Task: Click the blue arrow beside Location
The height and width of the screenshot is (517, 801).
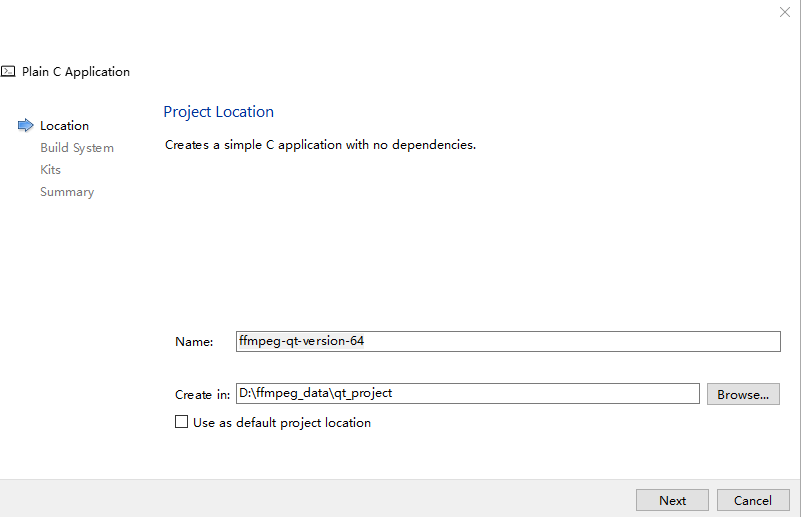Action: (26, 125)
